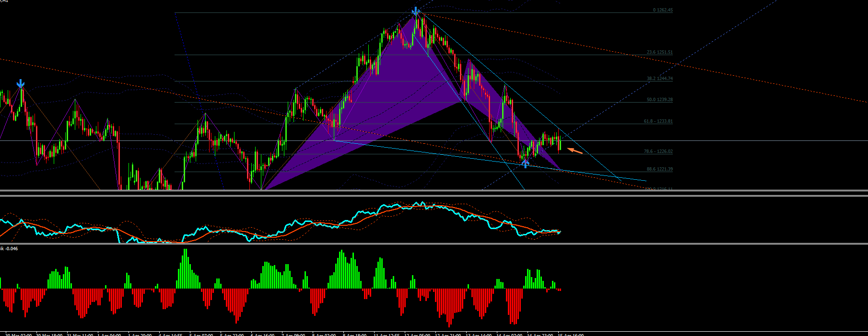This screenshot has width=868, height=336.
Task: Select the 88.6 level label 1221.39
Action: click(660, 169)
